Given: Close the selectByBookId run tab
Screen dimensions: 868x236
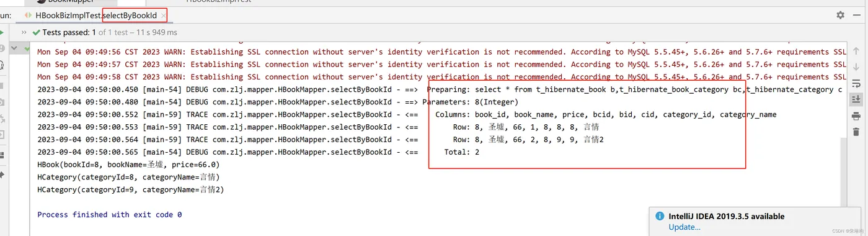Looking at the screenshot, I should point(163,15).
